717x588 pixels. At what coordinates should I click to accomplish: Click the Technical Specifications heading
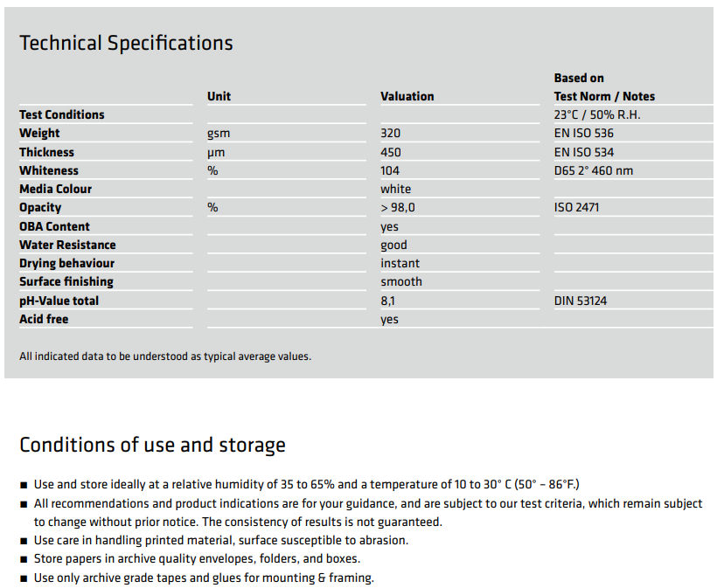(x=126, y=44)
